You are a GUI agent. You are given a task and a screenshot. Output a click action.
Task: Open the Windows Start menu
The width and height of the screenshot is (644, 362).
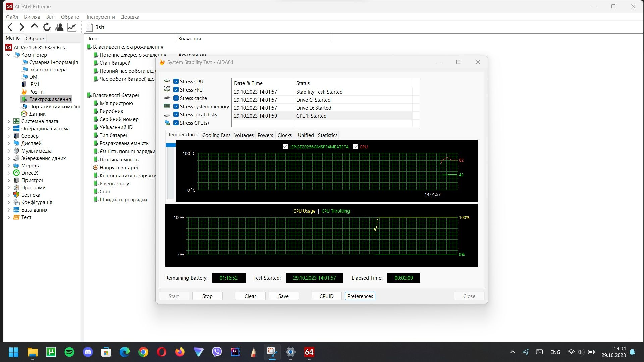[14, 352]
